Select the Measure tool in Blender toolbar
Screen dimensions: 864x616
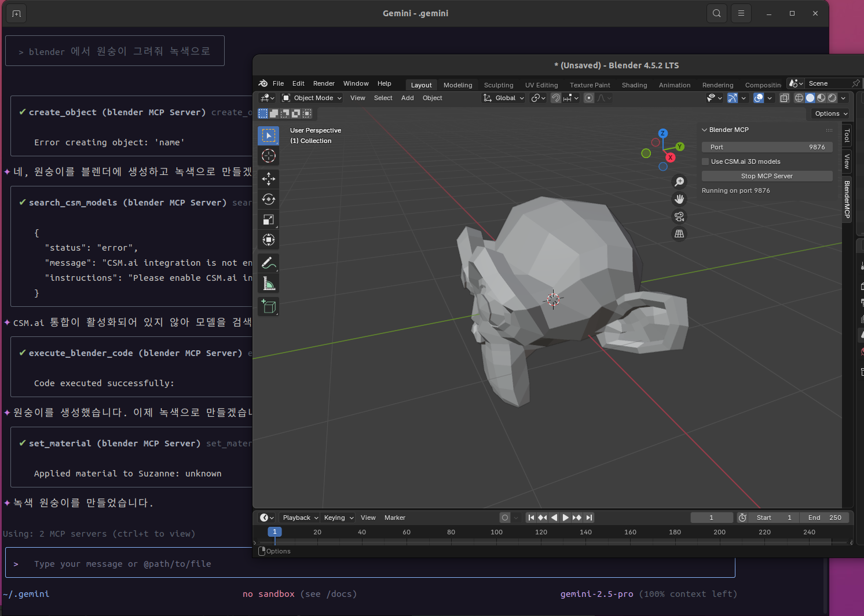pyautogui.click(x=268, y=283)
